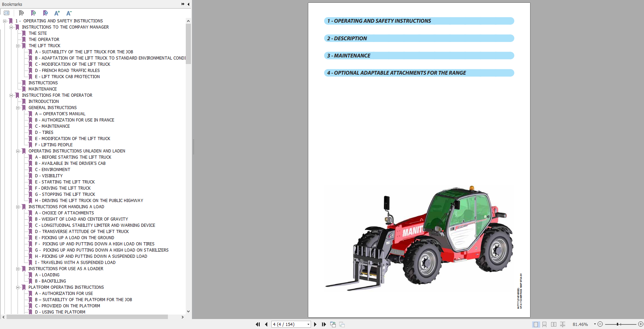
Task: Toggle the two-page continuous layout
Action: click(563, 324)
